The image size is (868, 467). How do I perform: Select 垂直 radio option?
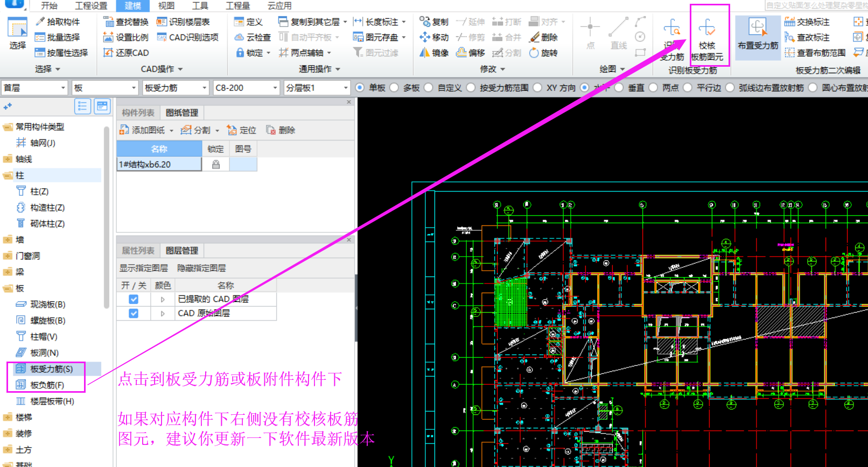point(619,88)
